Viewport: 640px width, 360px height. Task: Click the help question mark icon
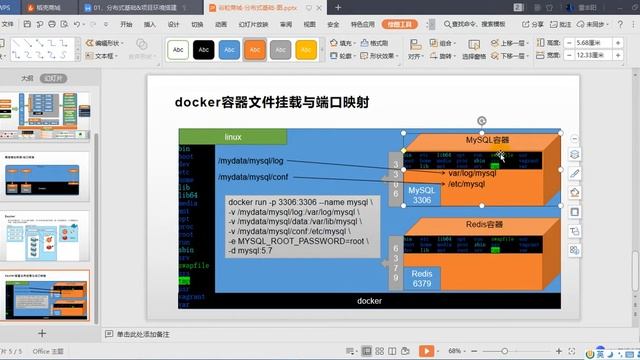point(620,24)
